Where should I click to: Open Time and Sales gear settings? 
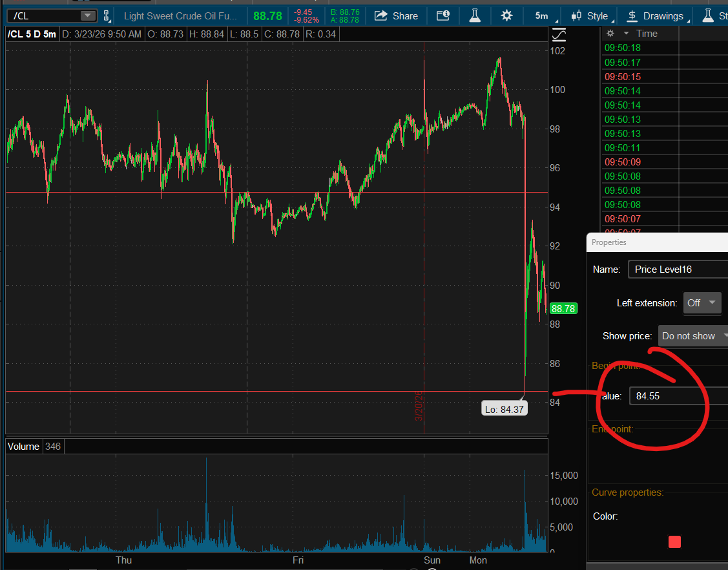pos(610,34)
